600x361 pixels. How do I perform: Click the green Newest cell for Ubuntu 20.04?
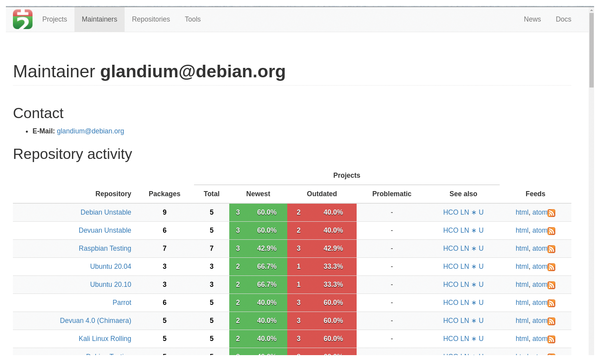click(258, 266)
